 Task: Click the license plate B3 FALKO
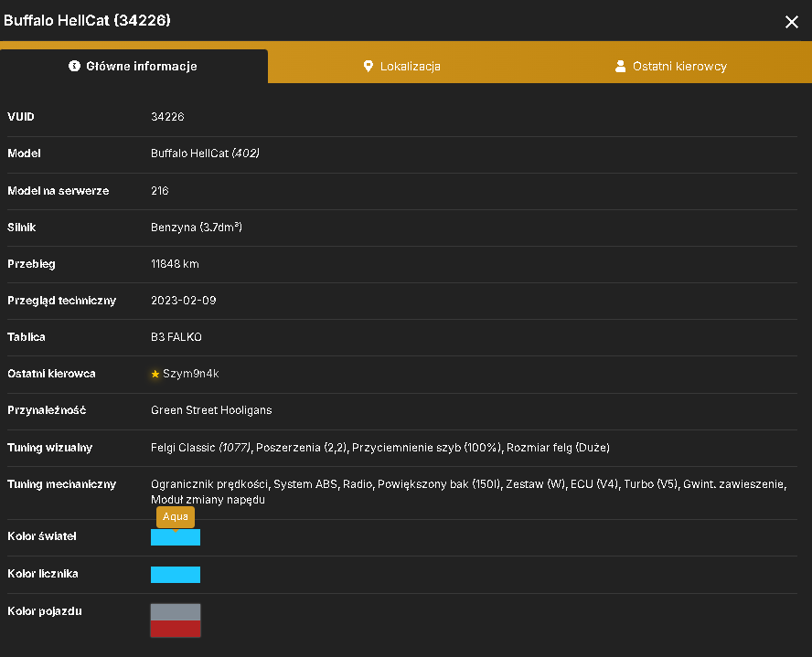click(x=176, y=337)
